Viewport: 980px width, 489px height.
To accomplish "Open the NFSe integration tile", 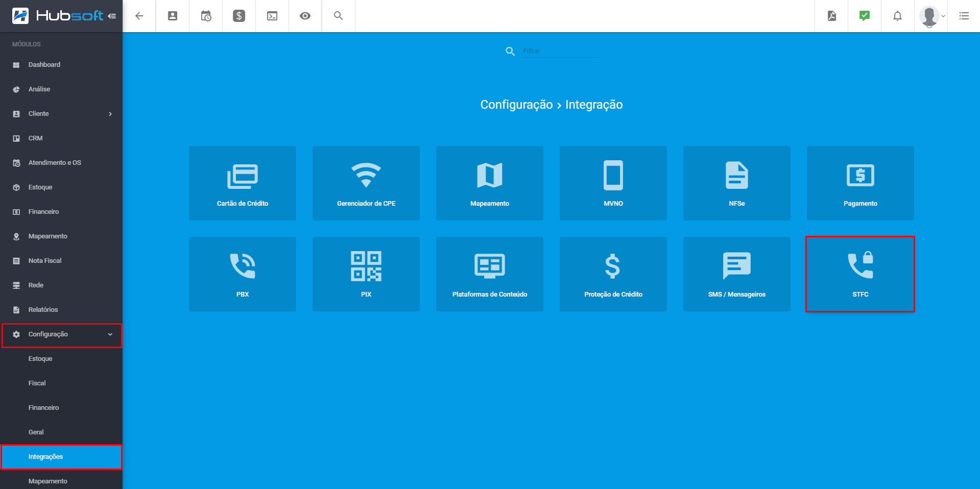I will coord(737,183).
